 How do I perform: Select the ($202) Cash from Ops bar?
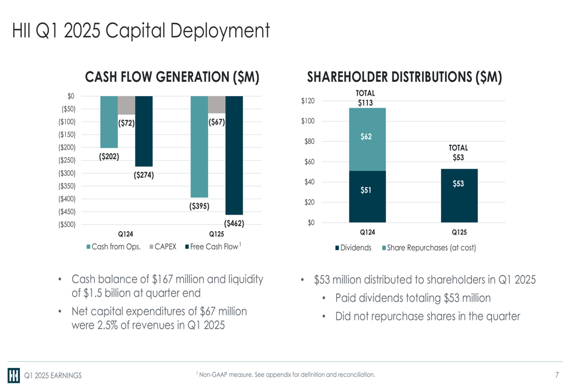(109, 122)
